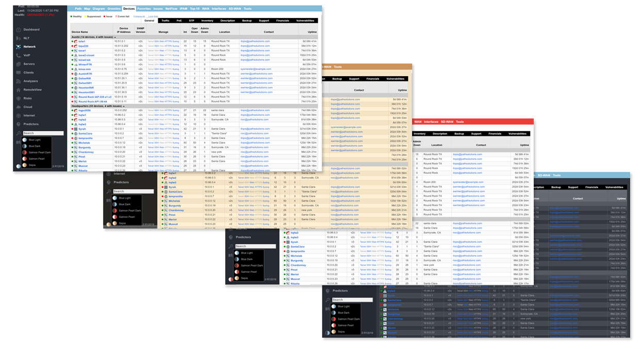The height and width of the screenshot is (349, 644).
Task: Select the VoIP phone icon
Action: coord(19,55)
